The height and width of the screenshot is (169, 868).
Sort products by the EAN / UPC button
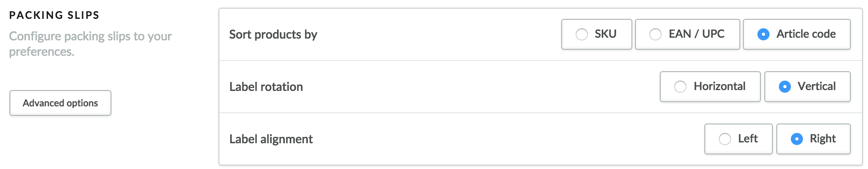687,34
